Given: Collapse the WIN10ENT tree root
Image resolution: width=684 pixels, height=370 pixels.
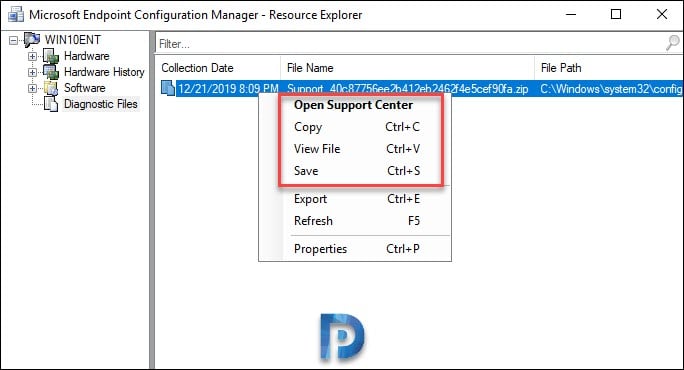Looking at the screenshot, I should 14,41.
